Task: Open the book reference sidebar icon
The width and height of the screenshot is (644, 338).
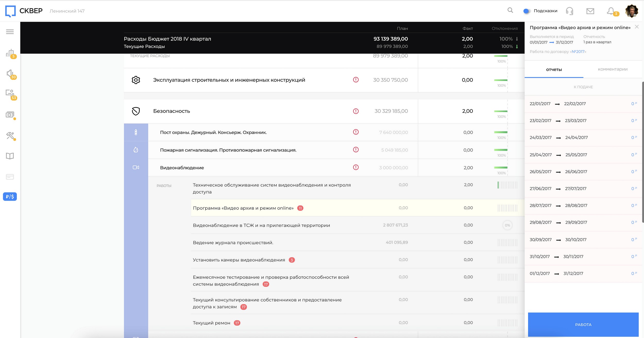Action: 10,156
